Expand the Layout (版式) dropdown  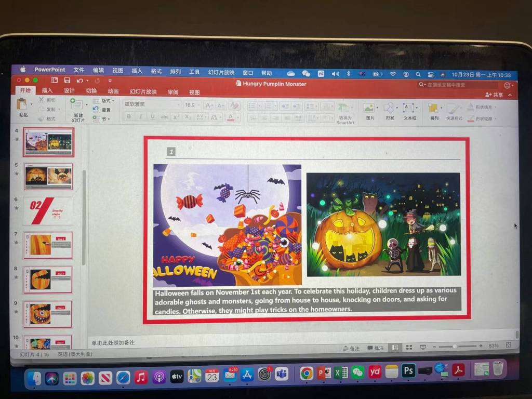coord(104,101)
